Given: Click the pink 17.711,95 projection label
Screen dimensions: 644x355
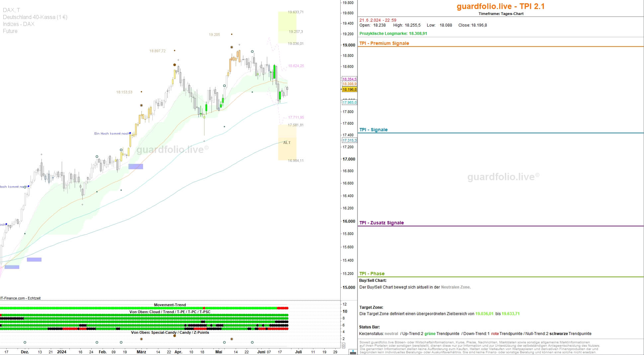Looking at the screenshot, I should [296, 117].
